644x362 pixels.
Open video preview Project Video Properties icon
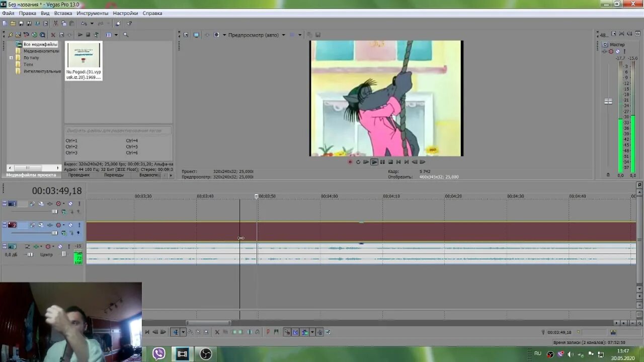pos(186,35)
